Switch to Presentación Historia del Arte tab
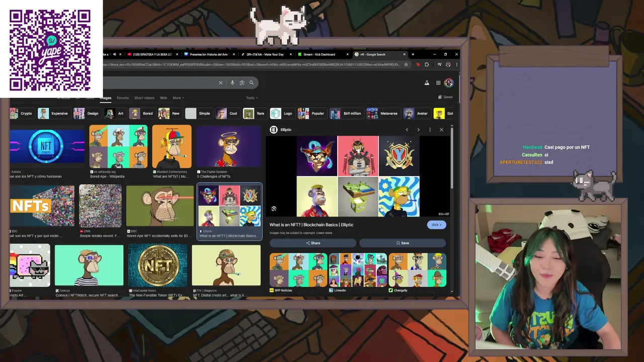The width and height of the screenshot is (644, 362). [208, 54]
